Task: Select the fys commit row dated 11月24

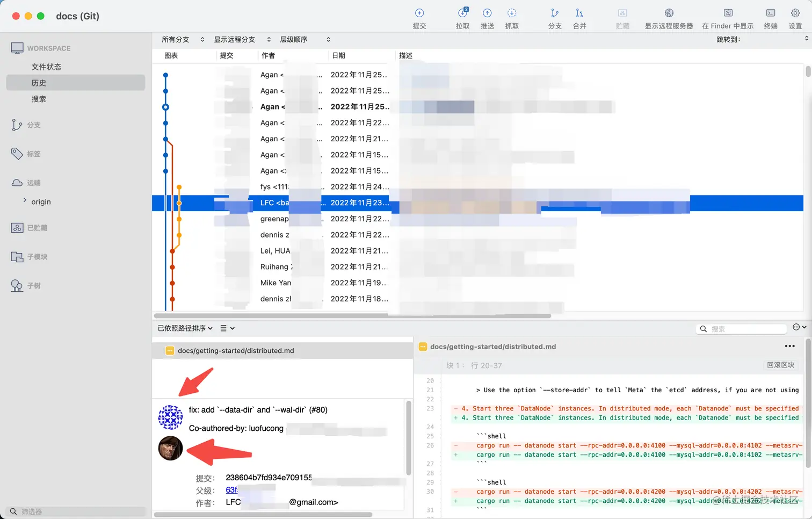Action: click(477, 186)
